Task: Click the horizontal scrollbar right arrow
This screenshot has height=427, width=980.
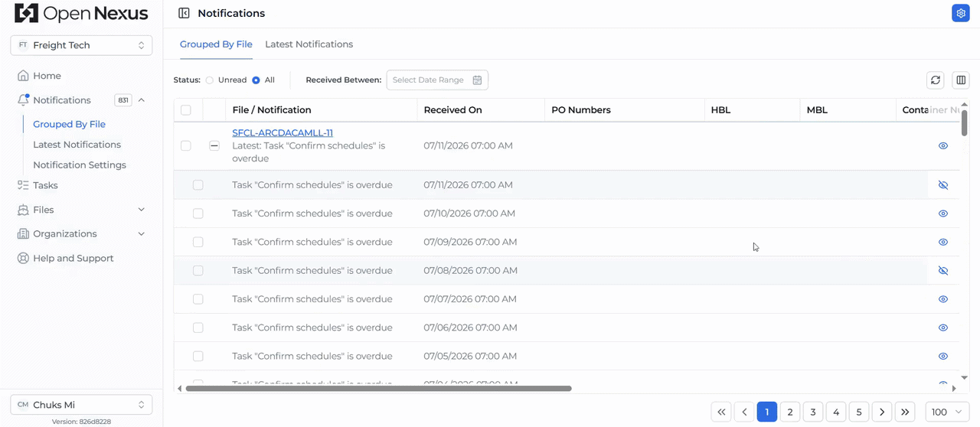Action: 954,389
